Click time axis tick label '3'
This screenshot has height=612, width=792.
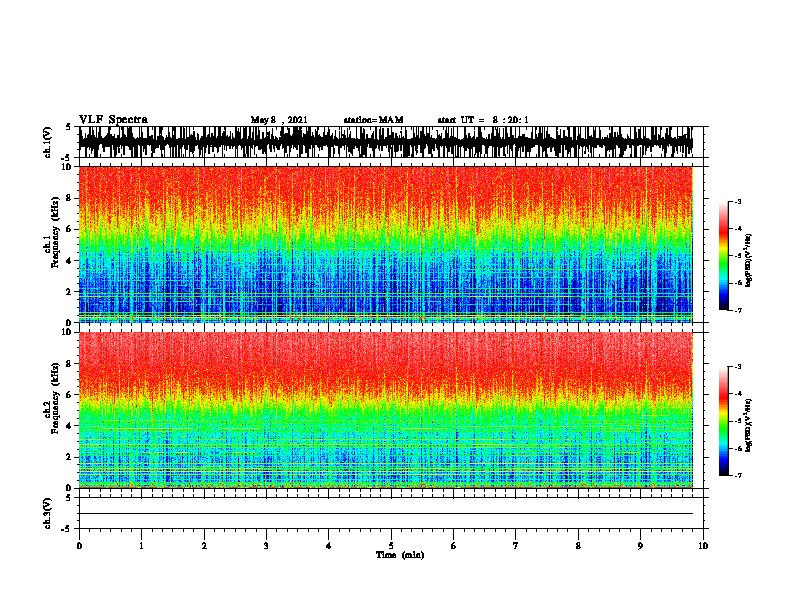(x=266, y=545)
